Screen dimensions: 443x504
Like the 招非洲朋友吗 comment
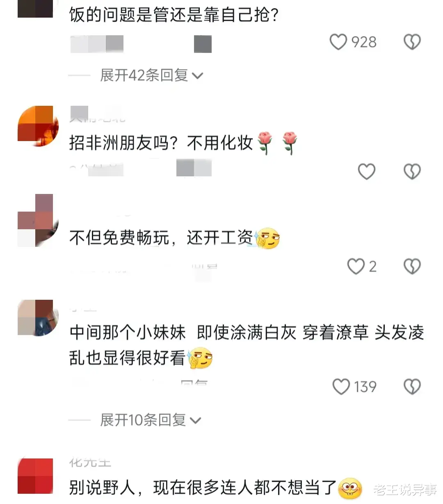(x=367, y=171)
